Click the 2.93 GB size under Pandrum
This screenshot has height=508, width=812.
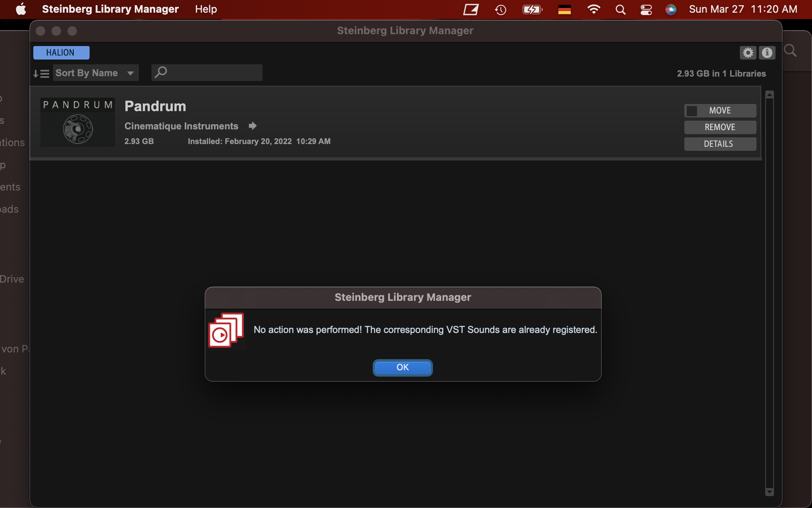click(139, 141)
